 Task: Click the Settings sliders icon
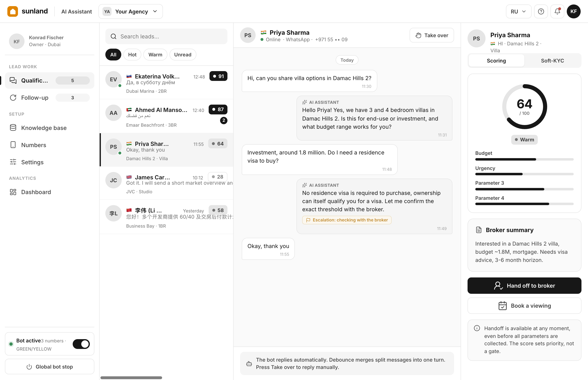pyautogui.click(x=13, y=162)
